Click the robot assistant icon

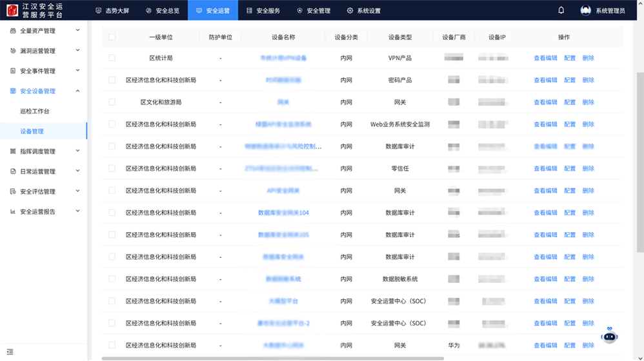pos(609,336)
